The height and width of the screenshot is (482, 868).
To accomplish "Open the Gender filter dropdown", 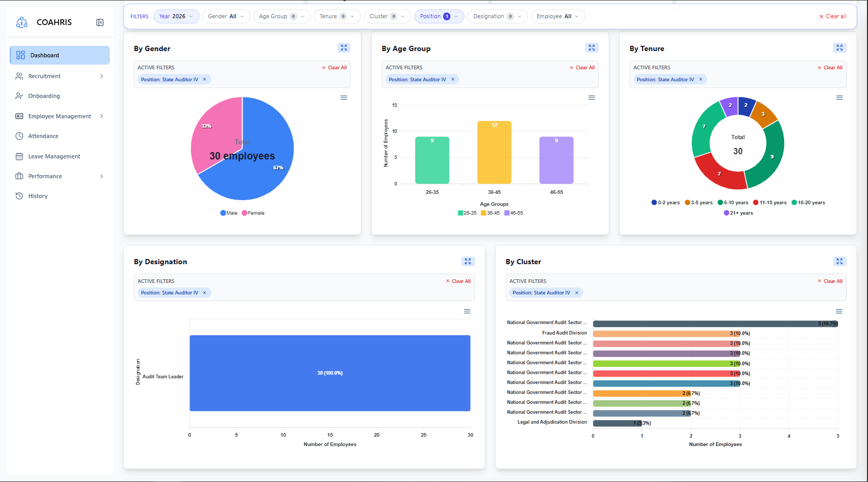I will [x=226, y=17].
